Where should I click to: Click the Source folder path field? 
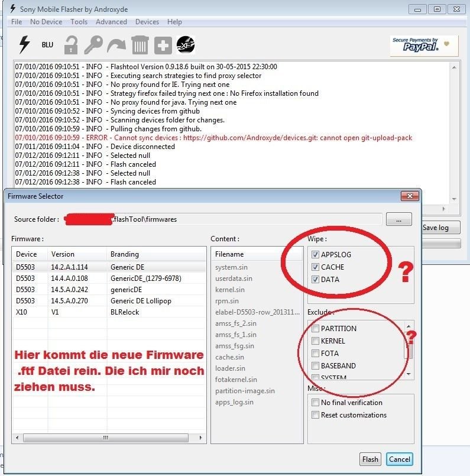[x=223, y=219]
